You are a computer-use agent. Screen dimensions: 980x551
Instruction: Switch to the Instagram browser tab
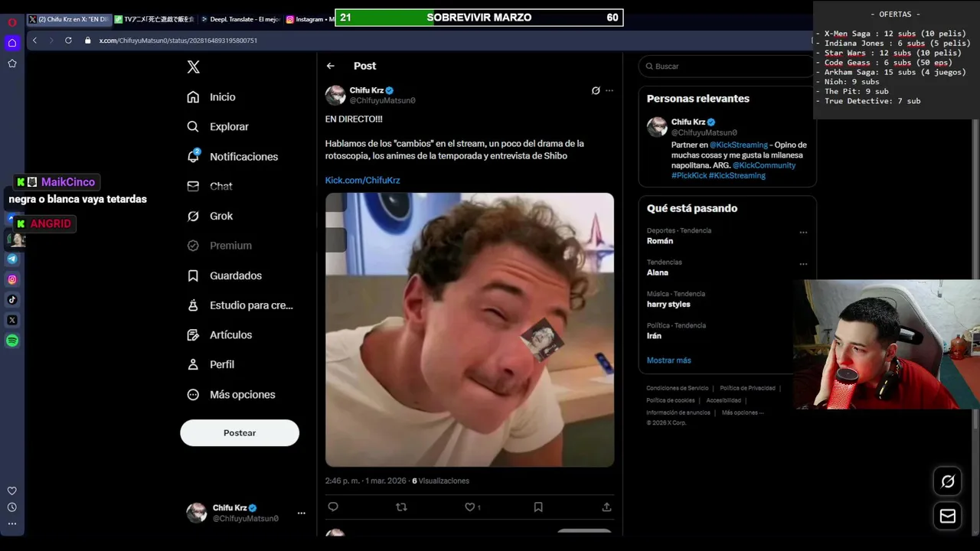pos(309,19)
